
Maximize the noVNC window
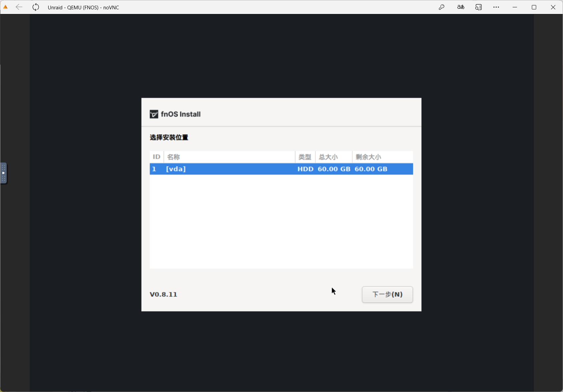tap(534, 7)
